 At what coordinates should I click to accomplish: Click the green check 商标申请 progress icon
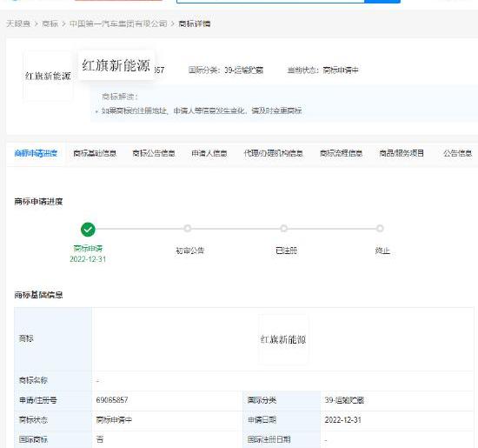[x=88, y=229]
